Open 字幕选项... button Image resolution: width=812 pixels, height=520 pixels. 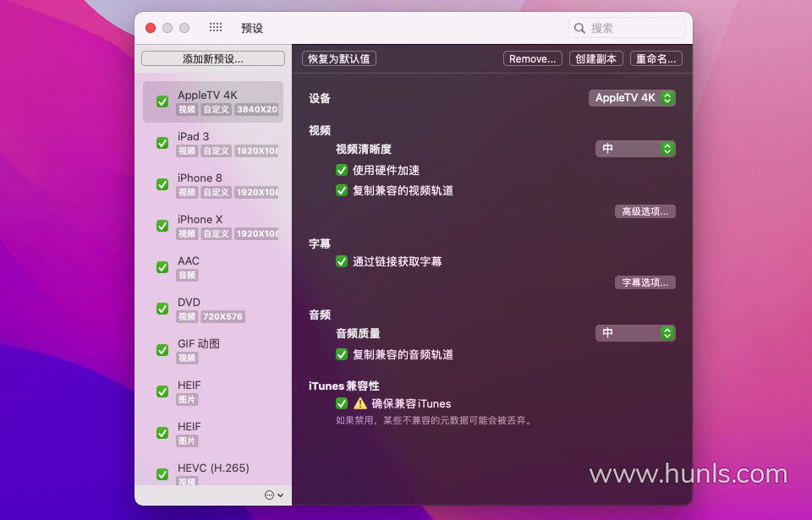click(645, 282)
